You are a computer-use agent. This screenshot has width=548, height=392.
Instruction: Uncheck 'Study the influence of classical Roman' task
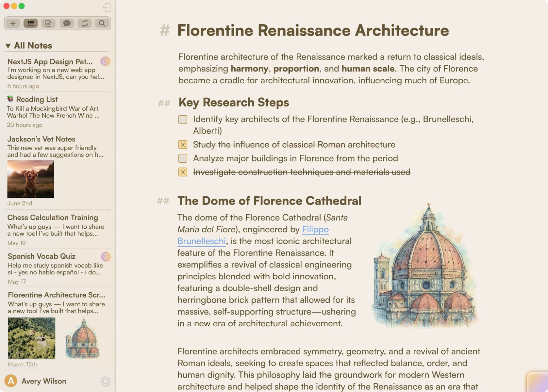click(183, 145)
